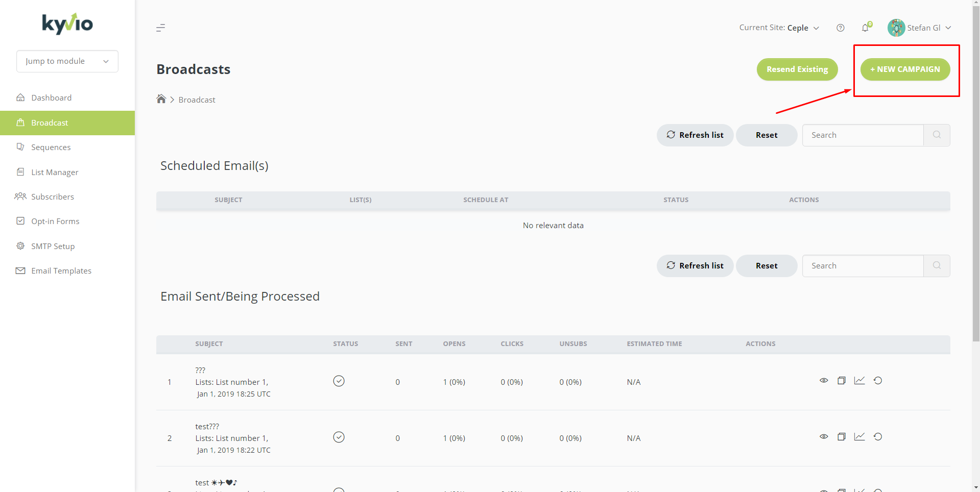The width and height of the screenshot is (980, 492).
Task: Resend the 'test???' broadcast with circular arrow
Action: point(878,437)
